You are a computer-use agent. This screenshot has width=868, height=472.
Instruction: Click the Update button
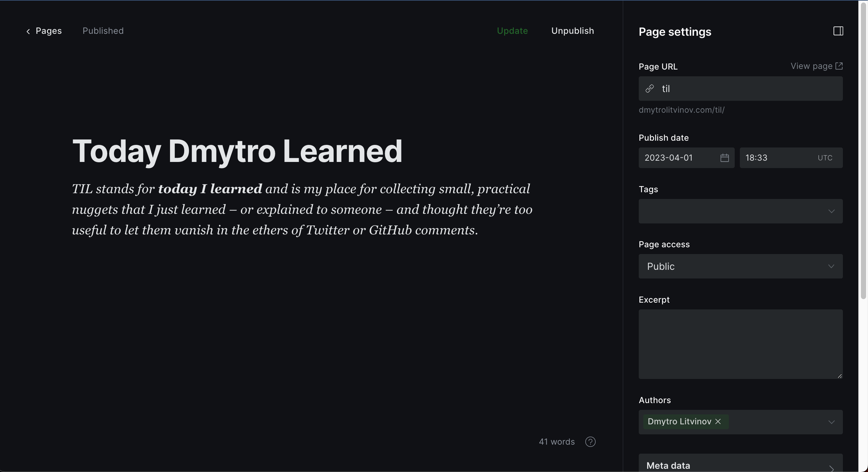click(512, 31)
